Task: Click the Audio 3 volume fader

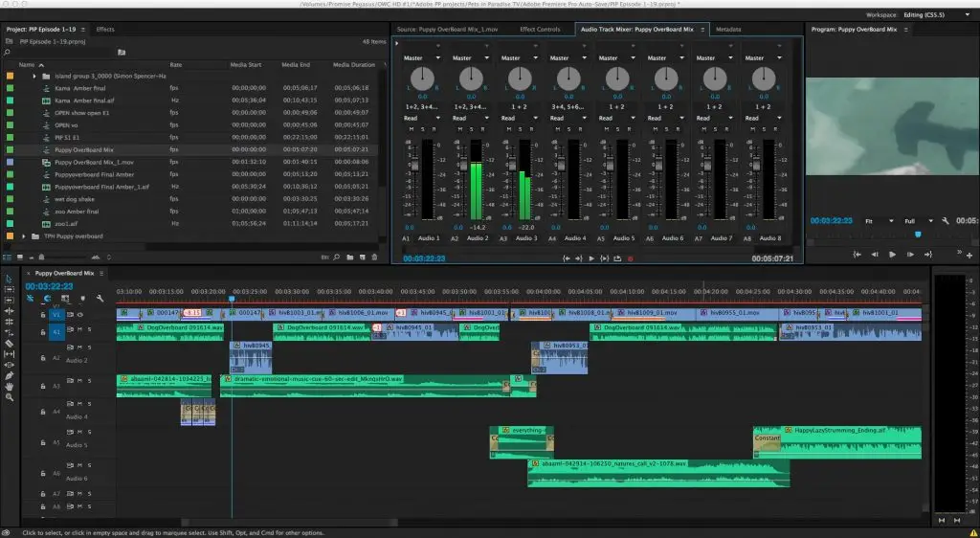Action: [x=512, y=166]
